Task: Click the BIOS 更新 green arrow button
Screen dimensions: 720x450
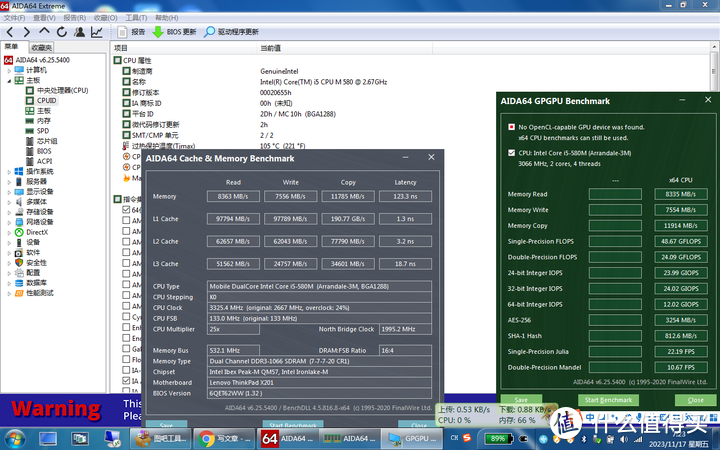Action: tap(174, 32)
